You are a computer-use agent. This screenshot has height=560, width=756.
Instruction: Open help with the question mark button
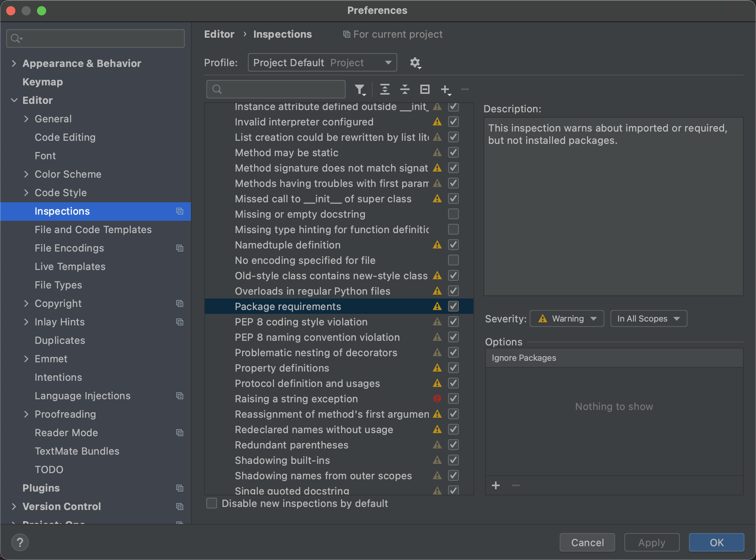point(20,542)
